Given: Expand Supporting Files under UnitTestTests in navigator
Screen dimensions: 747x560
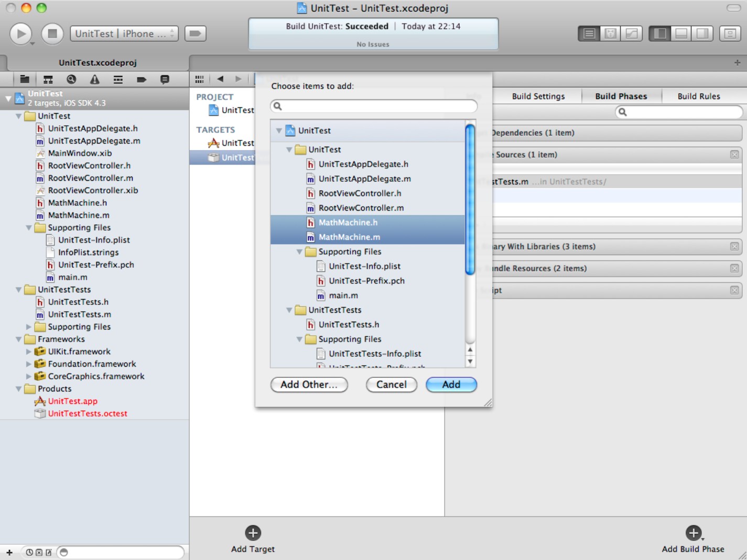Looking at the screenshot, I should pyautogui.click(x=29, y=326).
